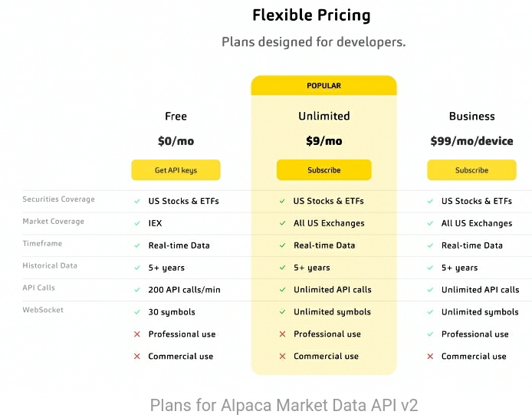The image size is (532, 418).
Task: Click the green check beside Business Professional use
Action: click(430, 334)
